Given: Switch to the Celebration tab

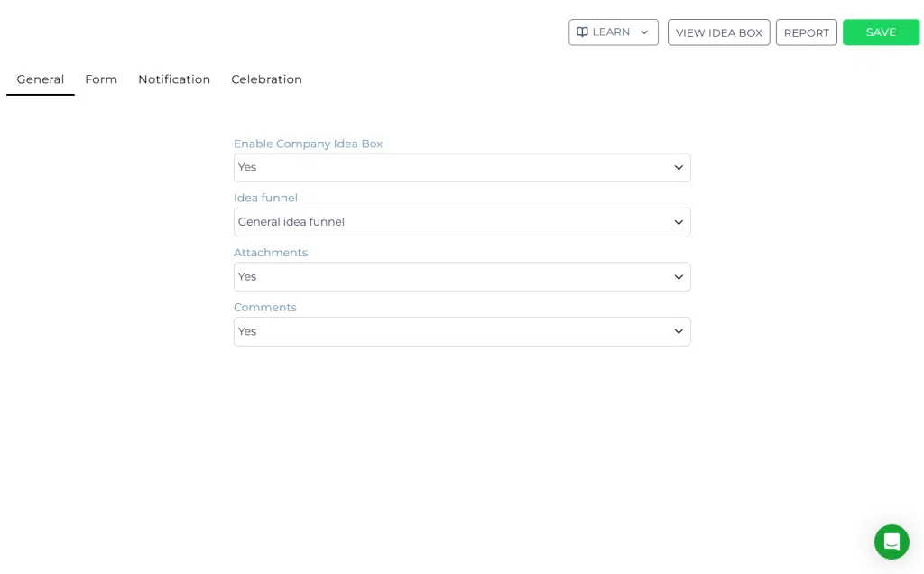Looking at the screenshot, I should coord(266,79).
